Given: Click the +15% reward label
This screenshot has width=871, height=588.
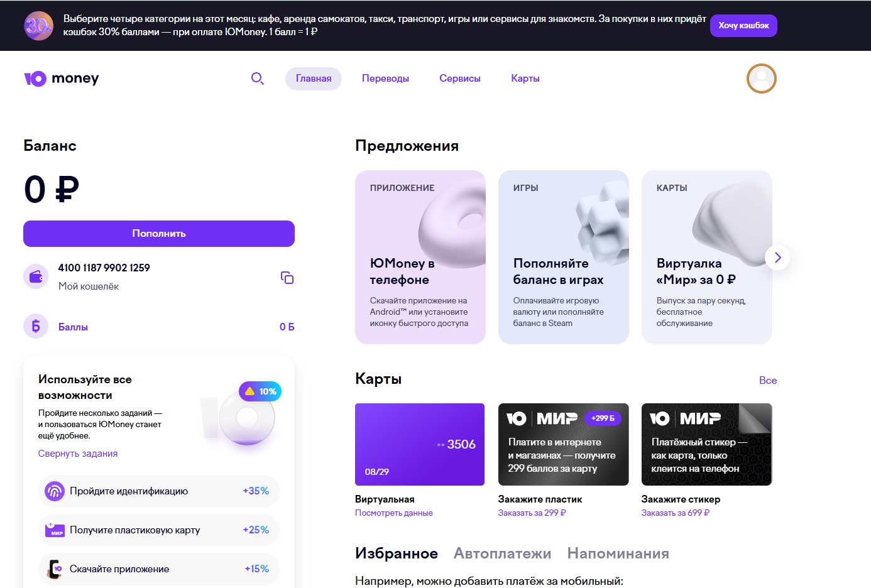Looking at the screenshot, I should click(x=256, y=569).
